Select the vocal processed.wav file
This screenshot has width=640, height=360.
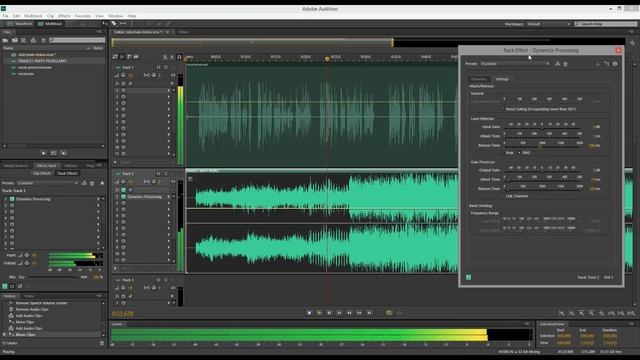point(35,67)
